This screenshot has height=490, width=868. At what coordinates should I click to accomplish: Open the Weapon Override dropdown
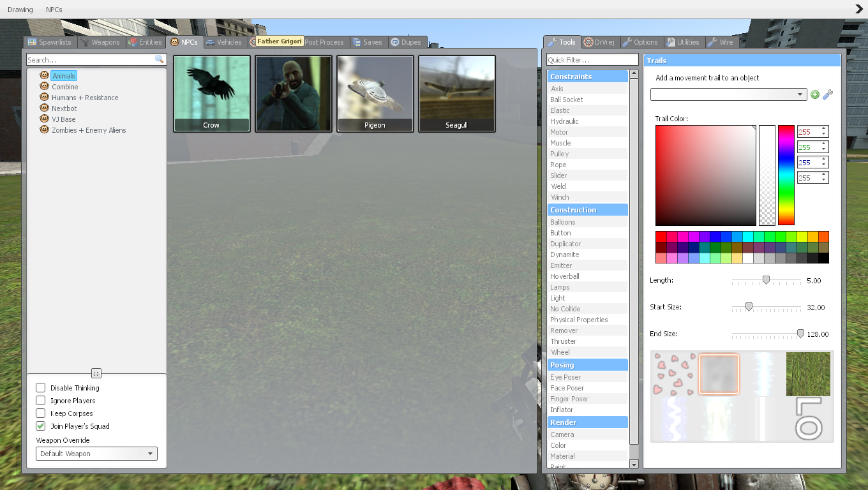(x=96, y=454)
